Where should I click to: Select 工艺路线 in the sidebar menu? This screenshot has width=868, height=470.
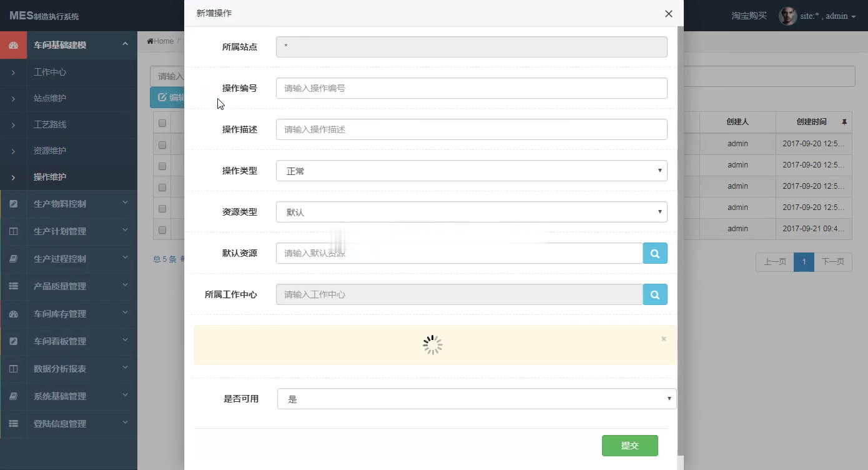(x=50, y=124)
